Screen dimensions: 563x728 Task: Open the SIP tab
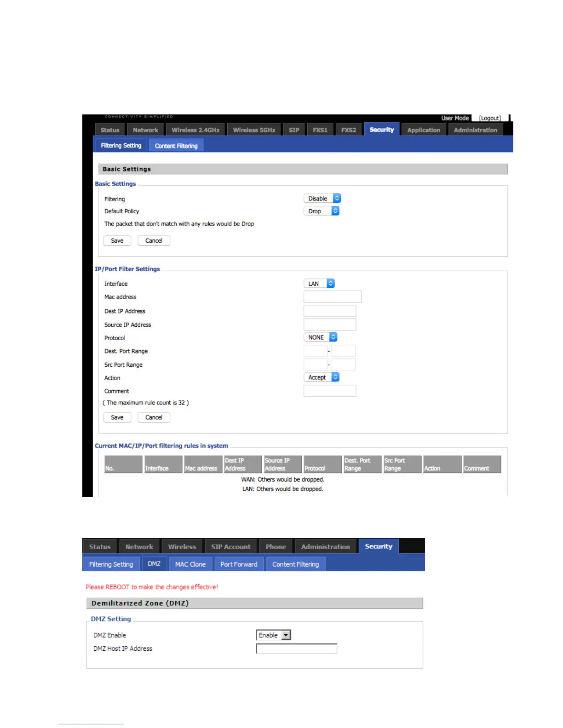click(294, 130)
